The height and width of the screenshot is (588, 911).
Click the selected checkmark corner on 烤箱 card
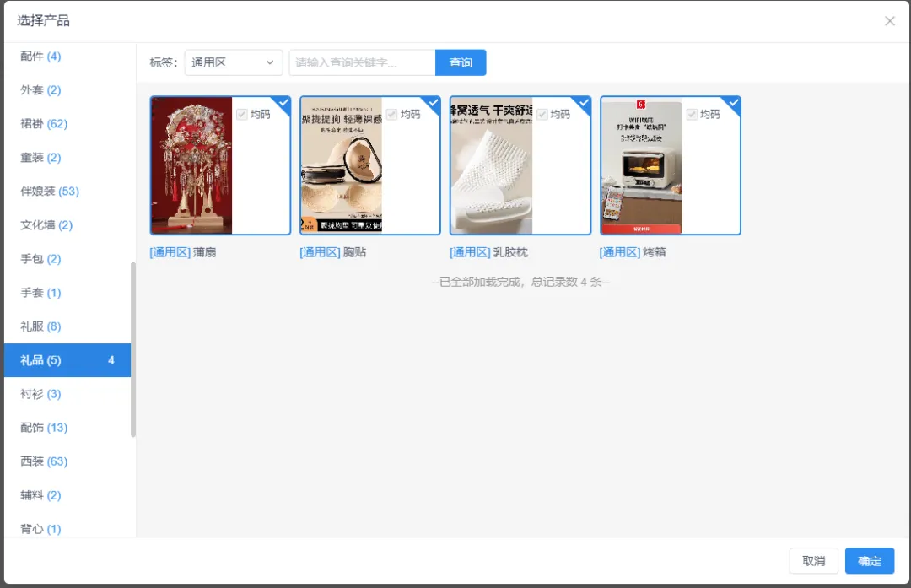point(735,102)
